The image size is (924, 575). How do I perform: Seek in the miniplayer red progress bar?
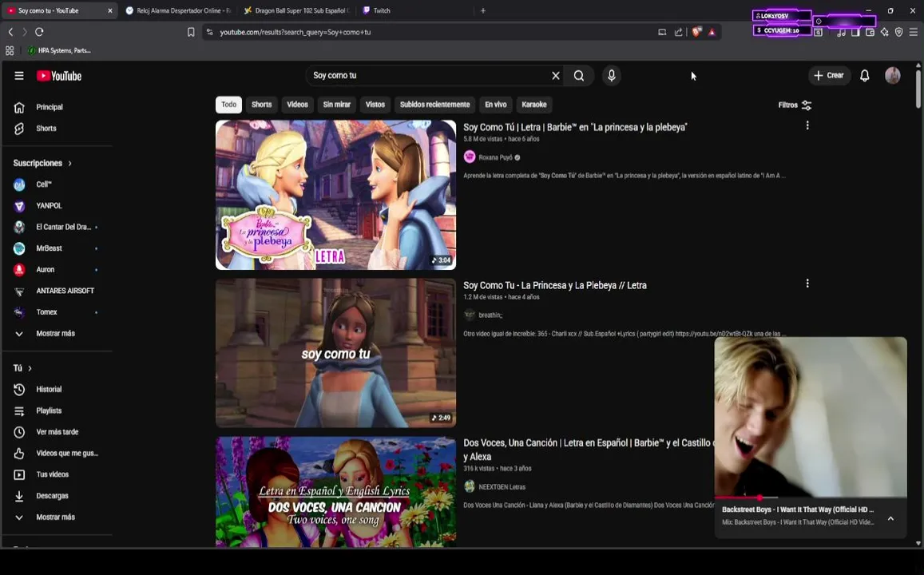811,498
